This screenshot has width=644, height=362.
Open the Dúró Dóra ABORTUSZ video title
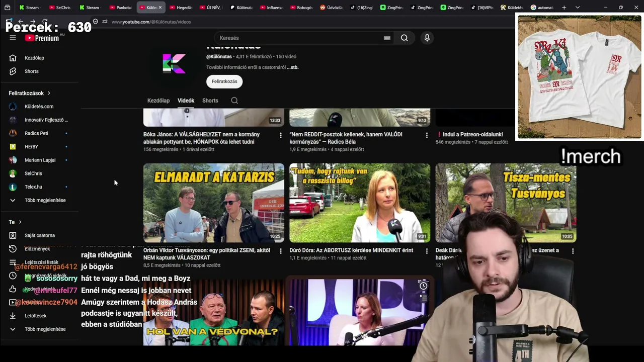pyautogui.click(x=351, y=250)
